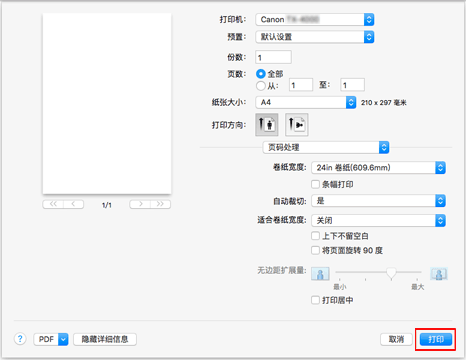Open the 预置 默认设置 dropdown
Screen dimensions: 466x360
coord(315,37)
